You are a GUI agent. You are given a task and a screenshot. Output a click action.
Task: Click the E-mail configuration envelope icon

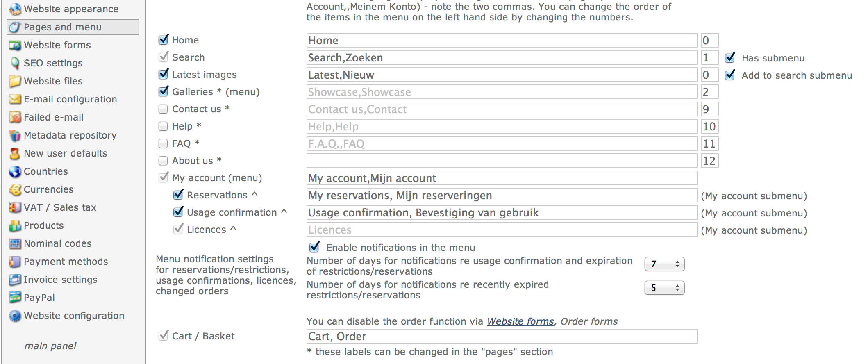point(15,99)
